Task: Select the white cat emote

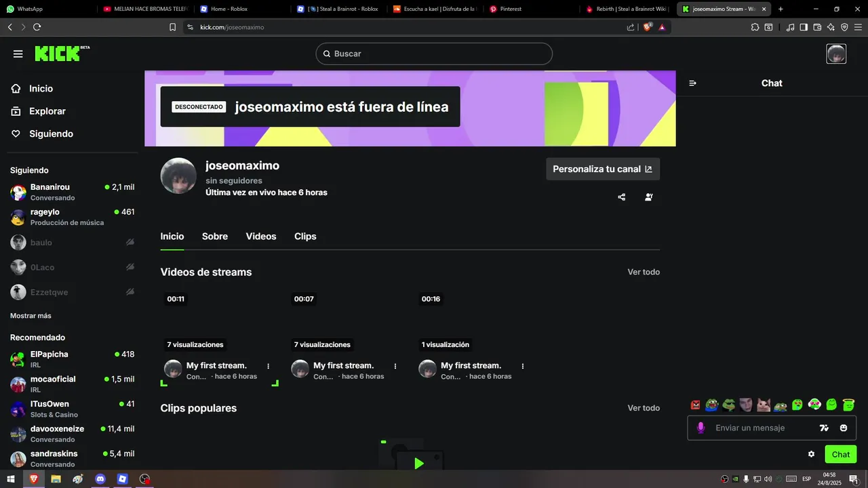Action: (764, 405)
